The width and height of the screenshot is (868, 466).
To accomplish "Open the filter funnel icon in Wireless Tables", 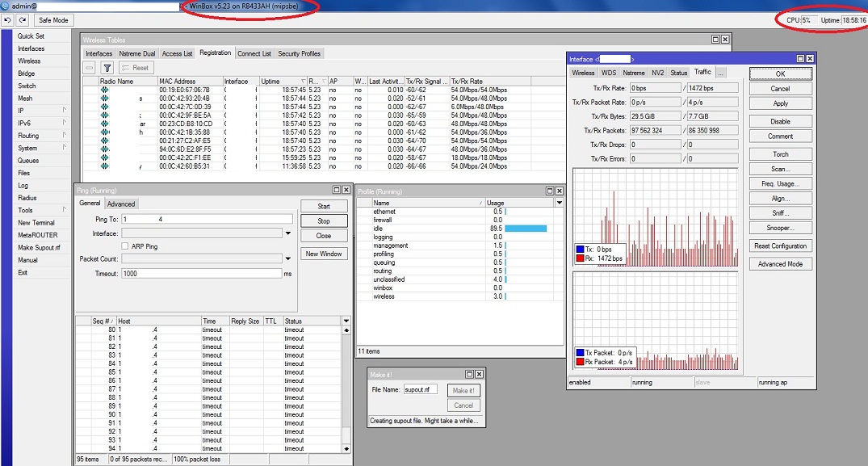I will click(x=107, y=68).
